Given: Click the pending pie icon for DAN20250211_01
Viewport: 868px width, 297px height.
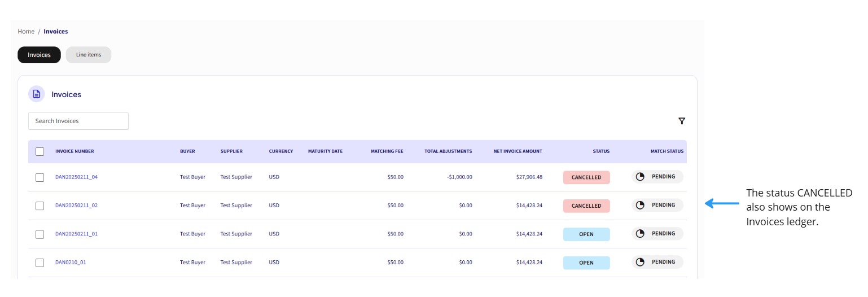Looking at the screenshot, I should click(x=640, y=233).
